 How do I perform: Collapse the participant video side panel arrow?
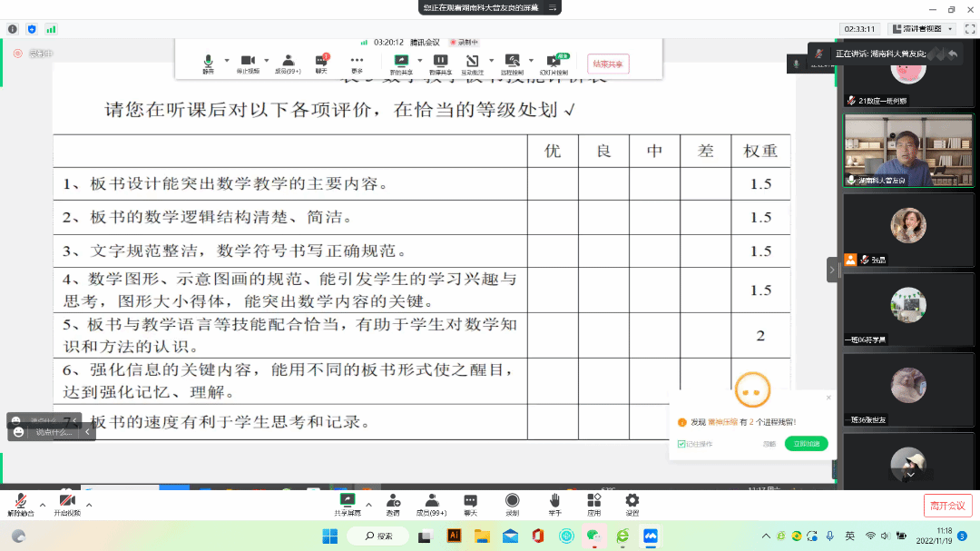pos(832,270)
